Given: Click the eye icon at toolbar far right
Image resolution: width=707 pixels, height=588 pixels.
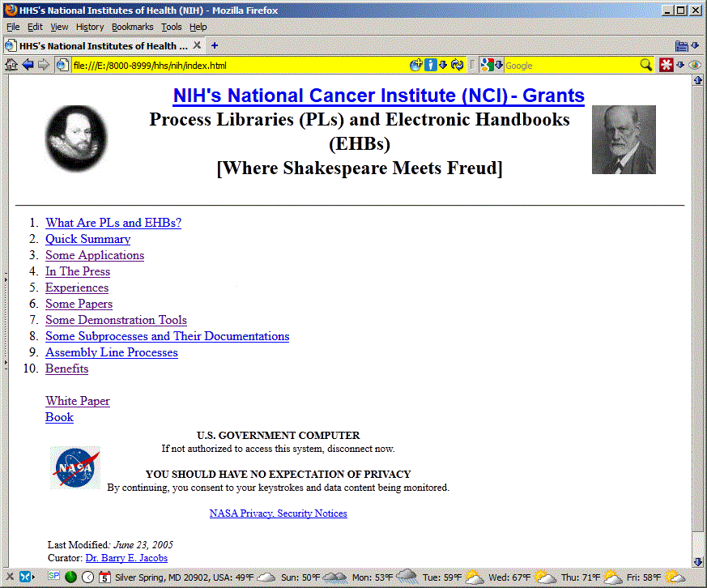Looking at the screenshot, I should (x=695, y=65).
